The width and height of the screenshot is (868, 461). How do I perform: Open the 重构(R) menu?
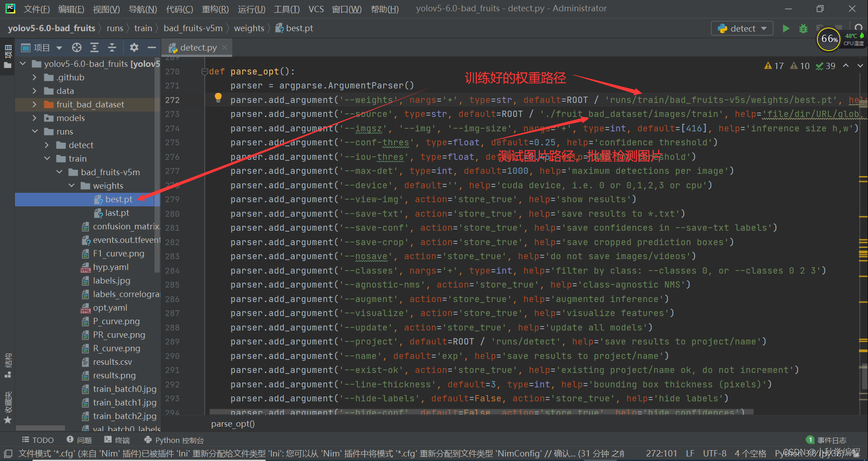pos(215,9)
